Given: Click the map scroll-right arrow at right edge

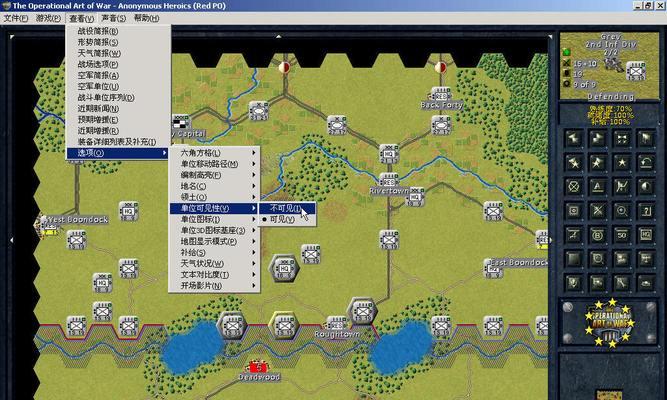Looking at the screenshot, I should coord(550,240).
